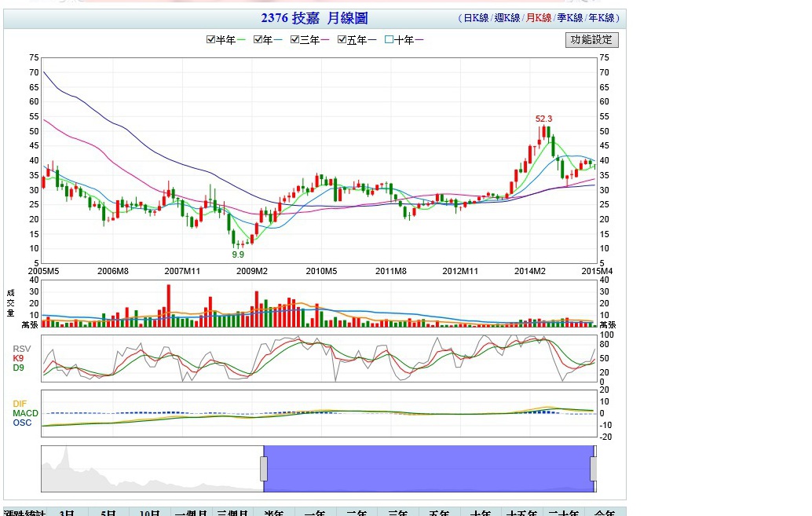Viewport: 812px width, 516px height.
Task: Uncheck the 三年 moving average checkbox
Action: pos(295,40)
